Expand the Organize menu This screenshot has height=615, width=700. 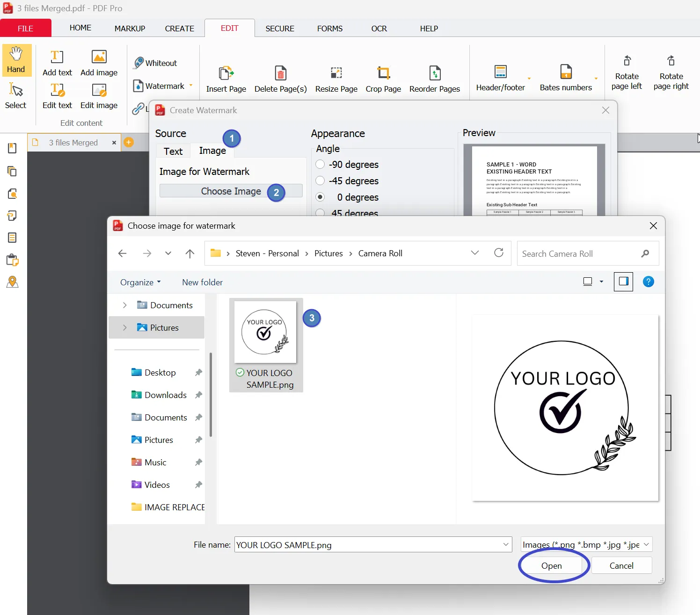(x=140, y=282)
